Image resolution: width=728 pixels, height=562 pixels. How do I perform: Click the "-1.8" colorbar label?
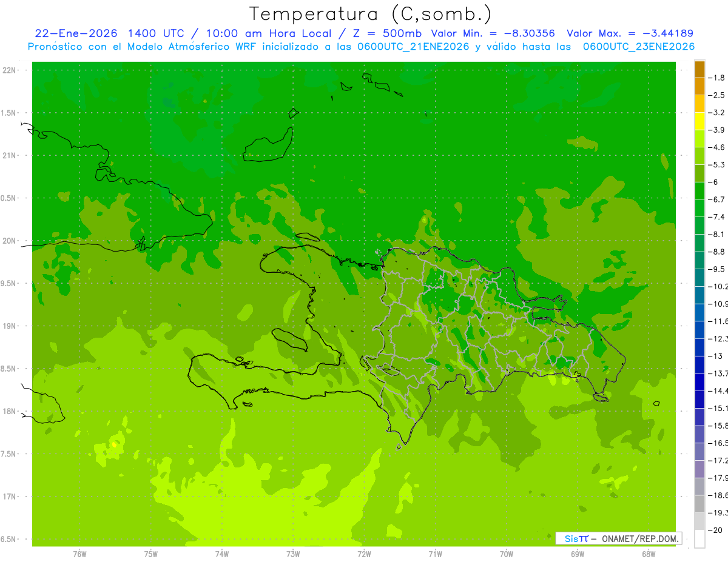coord(716,78)
